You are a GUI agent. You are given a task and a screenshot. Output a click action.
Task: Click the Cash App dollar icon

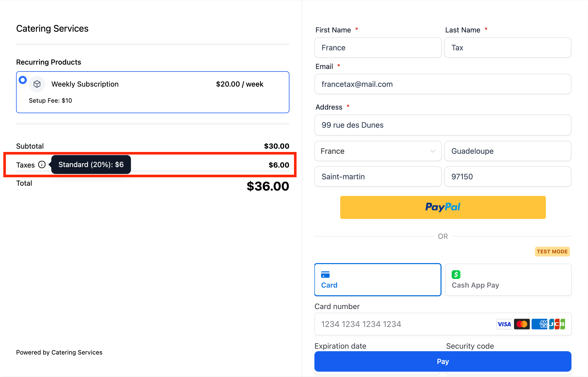(456, 275)
